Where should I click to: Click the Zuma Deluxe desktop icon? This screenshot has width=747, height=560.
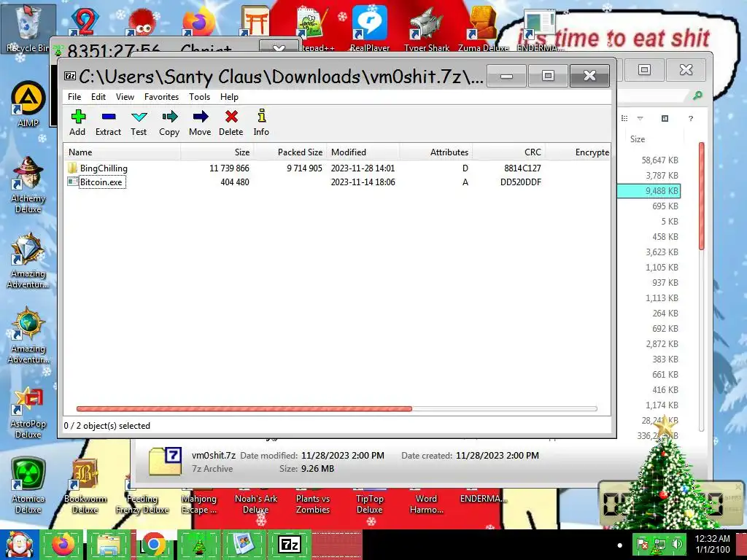(x=483, y=28)
